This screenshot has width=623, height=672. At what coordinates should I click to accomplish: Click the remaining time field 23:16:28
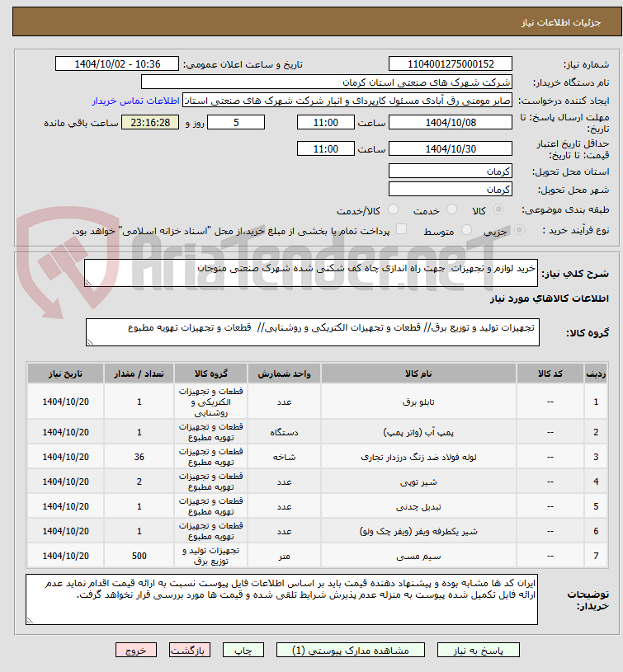tap(150, 123)
